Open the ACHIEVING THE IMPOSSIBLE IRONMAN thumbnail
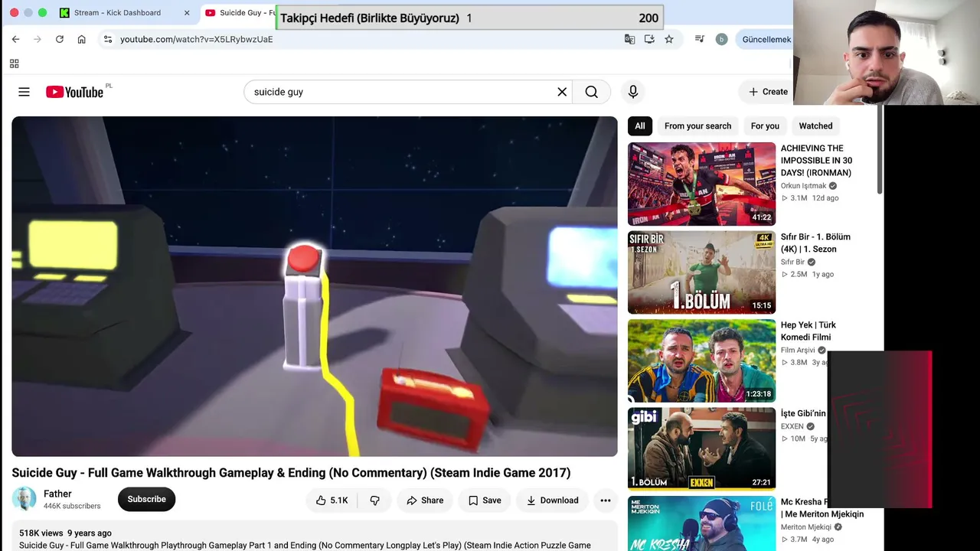980x551 pixels. coord(701,184)
